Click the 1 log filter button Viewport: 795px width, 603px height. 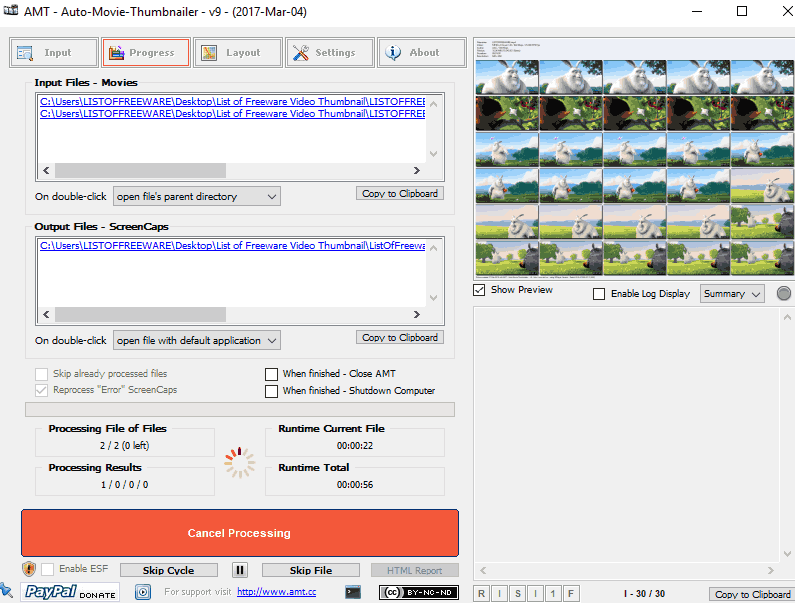click(553, 593)
